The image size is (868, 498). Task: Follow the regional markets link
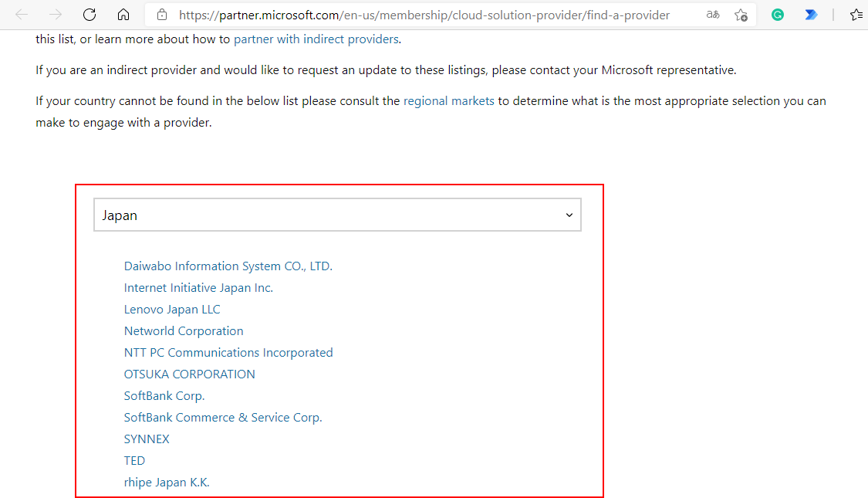(x=448, y=100)
